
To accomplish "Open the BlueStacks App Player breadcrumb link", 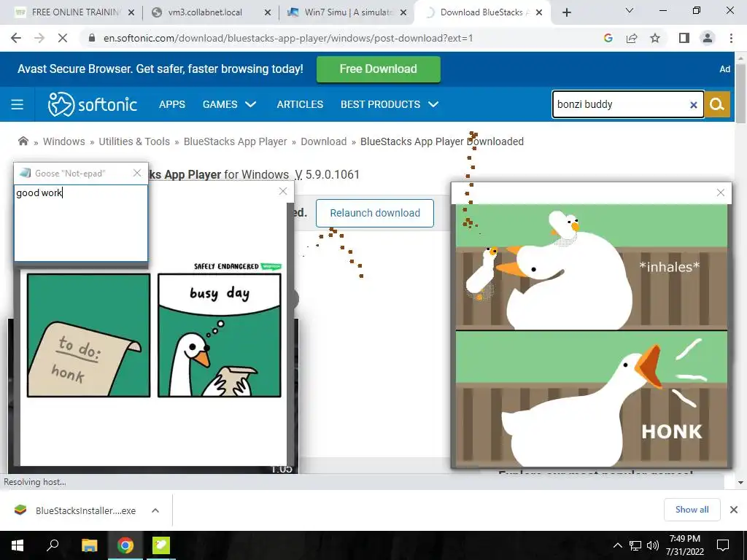I will pos(236,141).
